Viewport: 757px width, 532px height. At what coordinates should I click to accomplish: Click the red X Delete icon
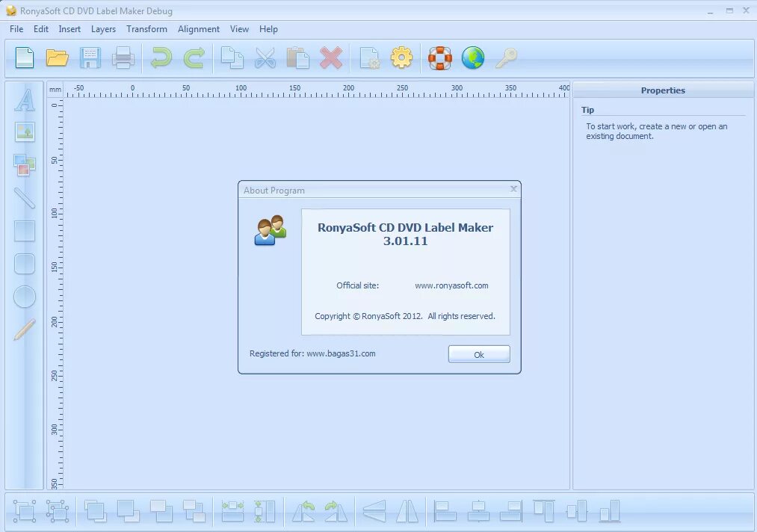point(331,58)
